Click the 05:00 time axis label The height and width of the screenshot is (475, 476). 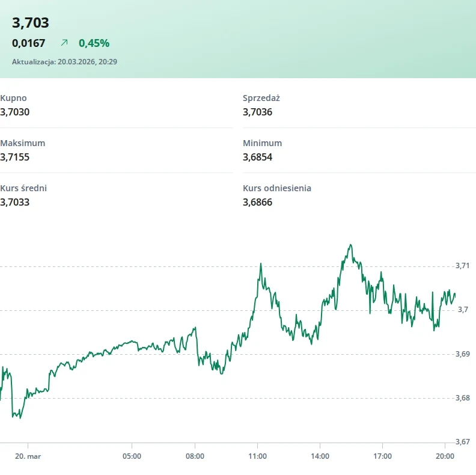132,456
